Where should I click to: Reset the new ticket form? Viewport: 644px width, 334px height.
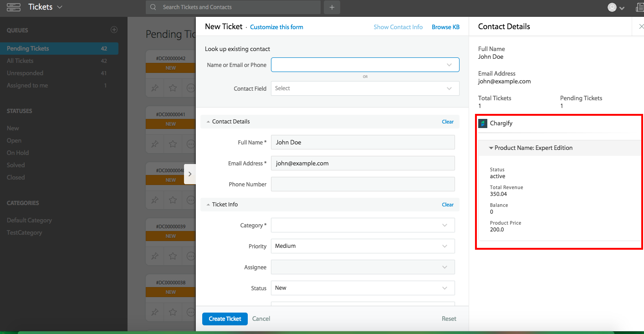coord(449,319)
